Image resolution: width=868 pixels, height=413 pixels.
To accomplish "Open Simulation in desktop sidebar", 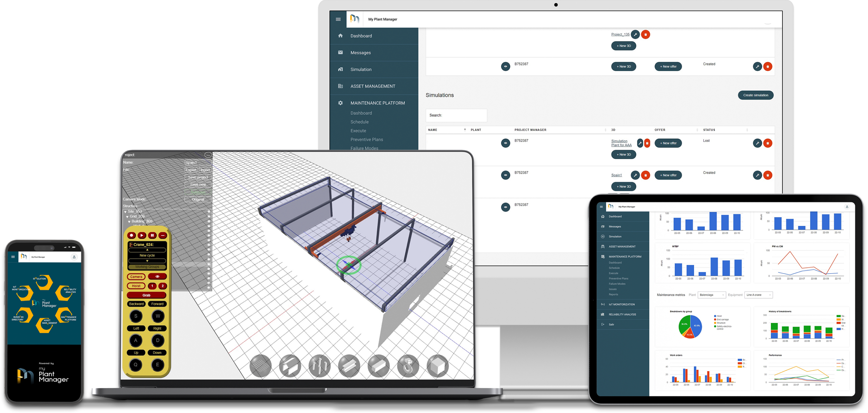I will click(x=360, y=70).
